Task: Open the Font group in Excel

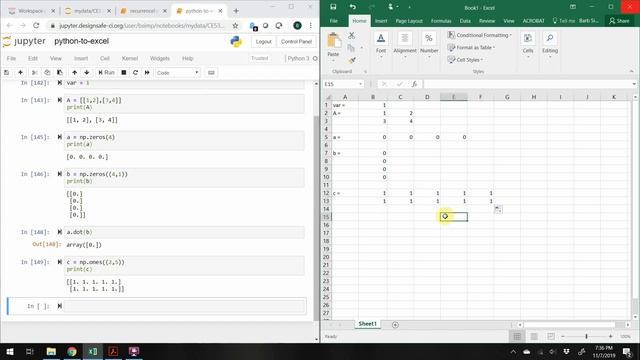Action: pyautogui.click(x=381, y=46)
